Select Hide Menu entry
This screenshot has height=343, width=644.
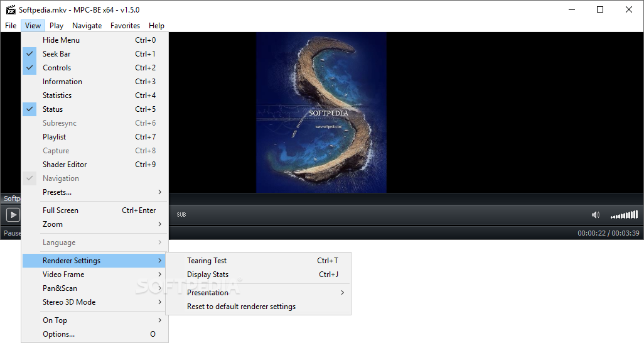pyautogui.click(x=95, y=40)
